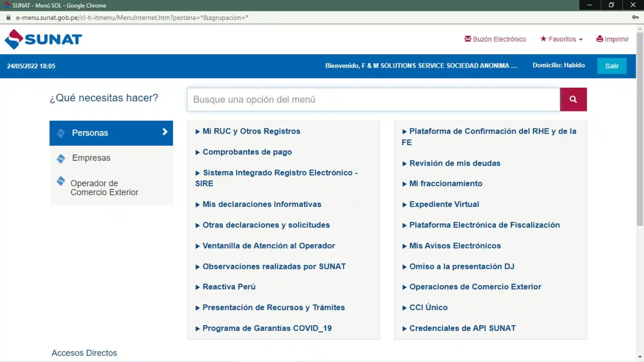This screenshot has width=644, height=362.
Task: Expand Presentación de Recursos y Trámites
Action: (270, 307)
